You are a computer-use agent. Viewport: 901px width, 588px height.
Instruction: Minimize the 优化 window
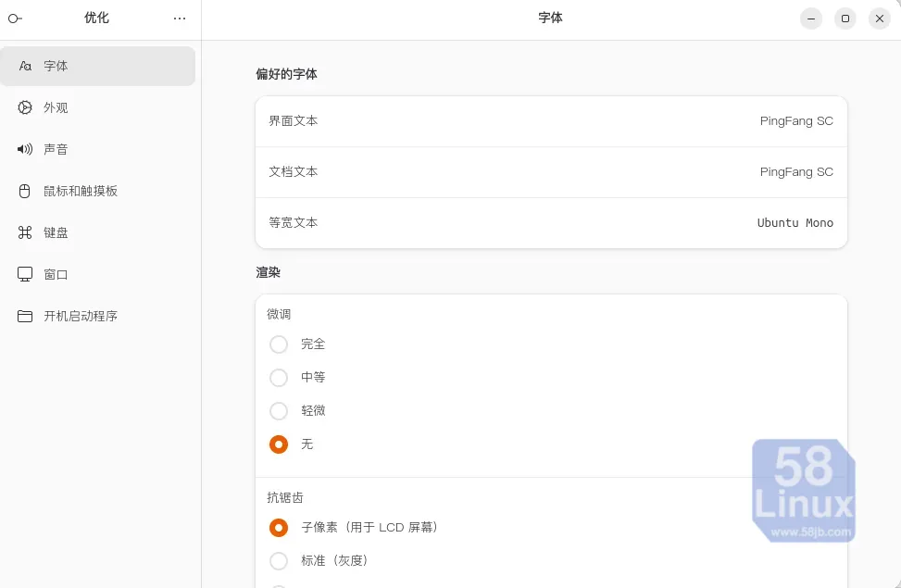click(811, 19)
